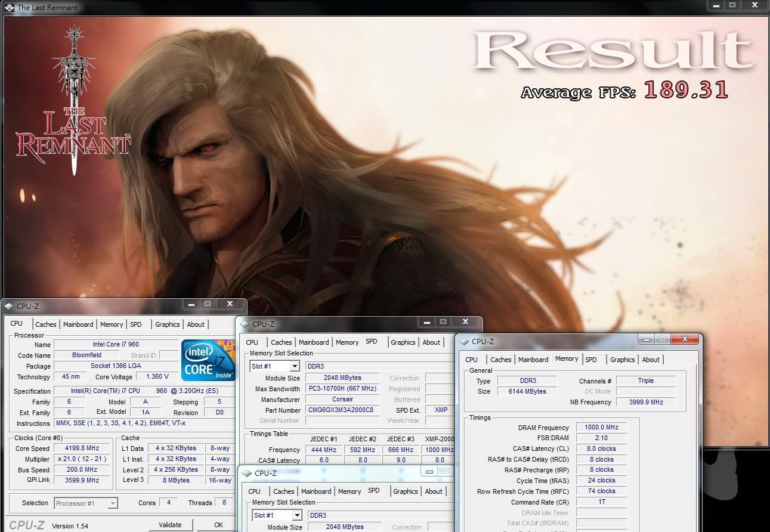Click CPU-Z title icon of memory timings window

pyautogui.click(x=464, y=342)
